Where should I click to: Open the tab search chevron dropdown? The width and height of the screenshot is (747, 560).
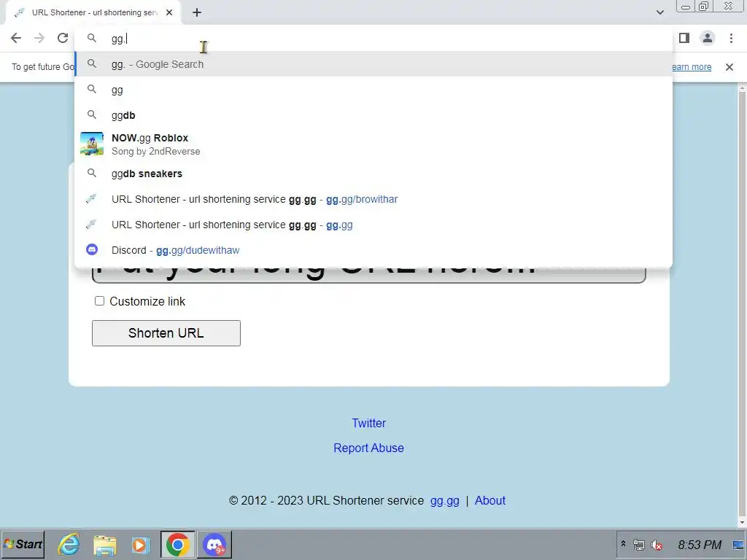pos(659,12)
